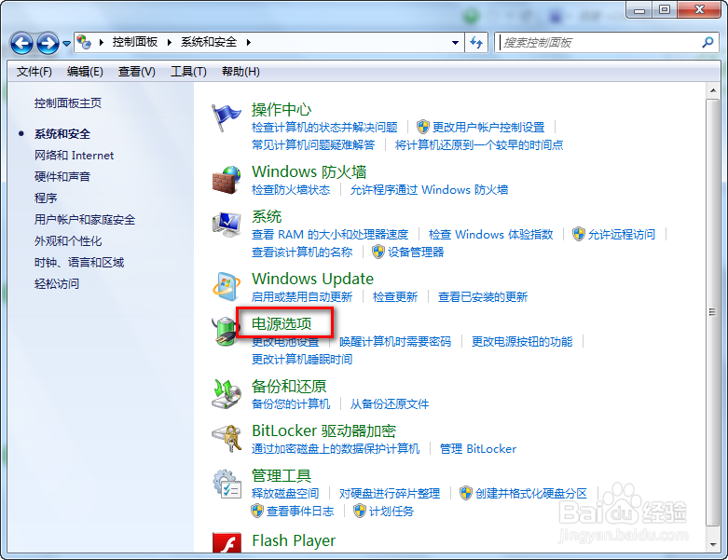The image size is (728, 560).
Task: Click the Backup and Restore icon
Action: (227, 394)
